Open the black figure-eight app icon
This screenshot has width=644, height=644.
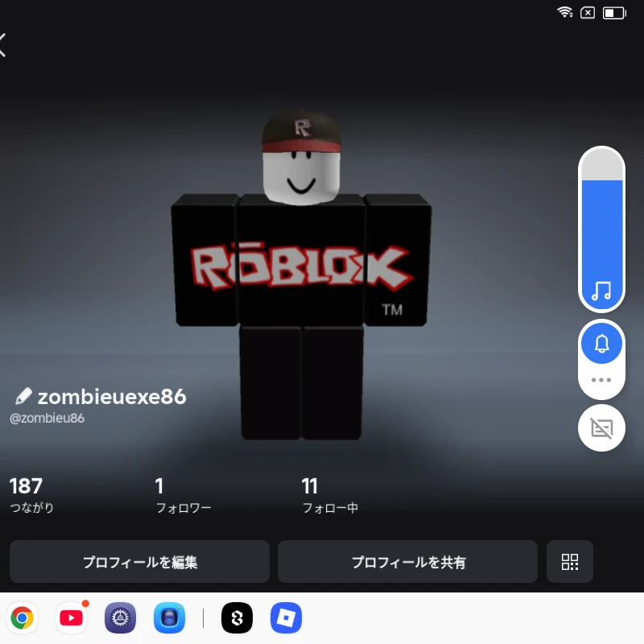tap(237, 617)
